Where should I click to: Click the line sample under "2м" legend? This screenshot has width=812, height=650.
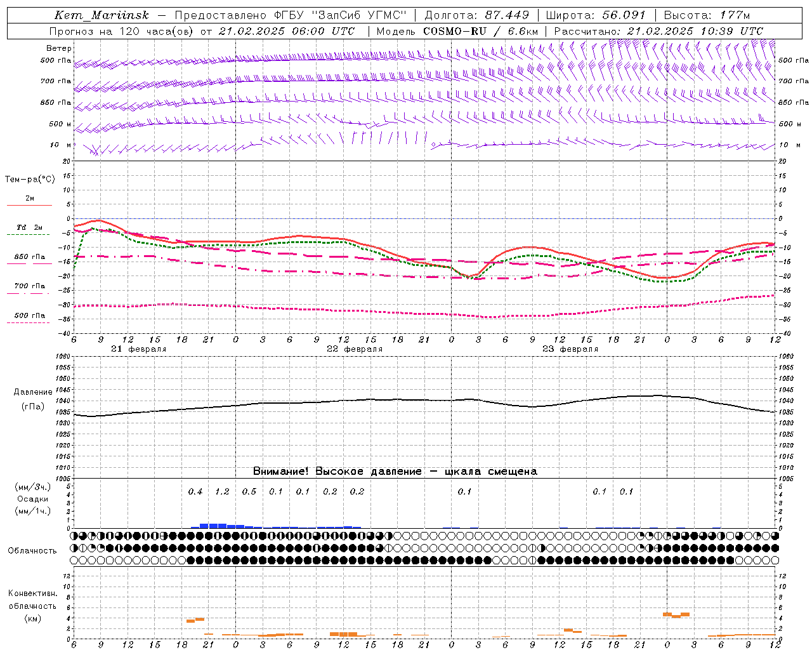[29, 205]
